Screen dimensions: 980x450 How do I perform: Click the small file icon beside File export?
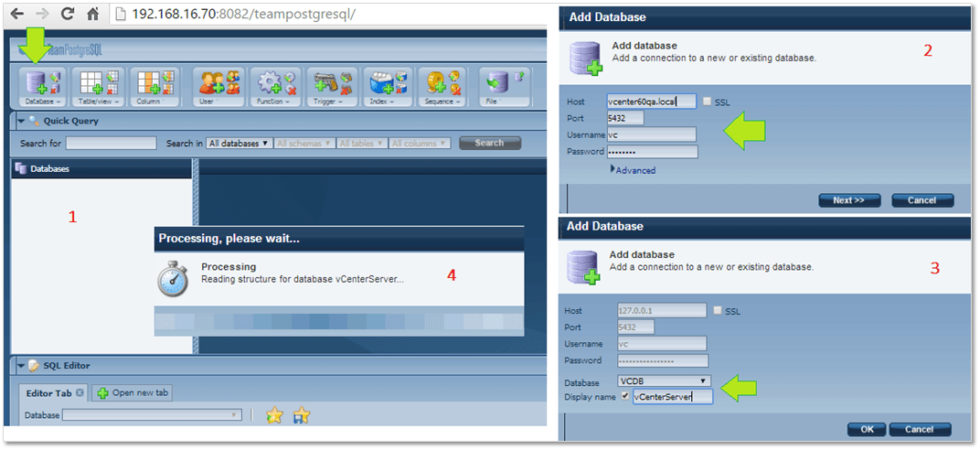(x=518, y=76)
